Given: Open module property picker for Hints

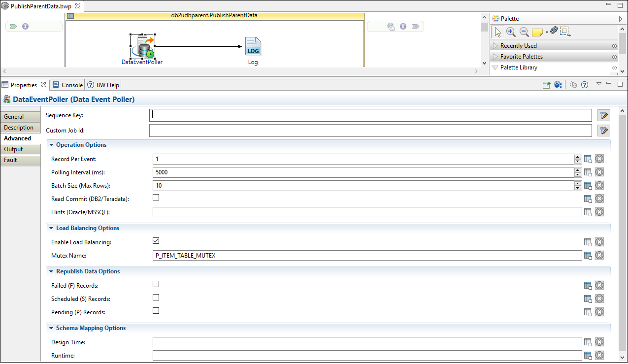Looking at the screenshot, I should 588,212.
